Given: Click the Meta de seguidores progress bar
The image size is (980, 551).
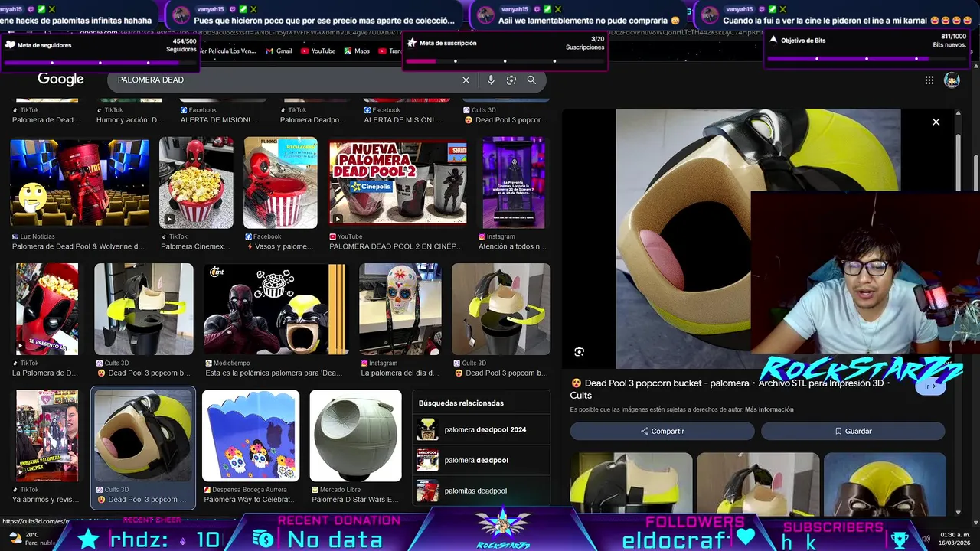Looking at the screenshot, I should tap(99, 62).
